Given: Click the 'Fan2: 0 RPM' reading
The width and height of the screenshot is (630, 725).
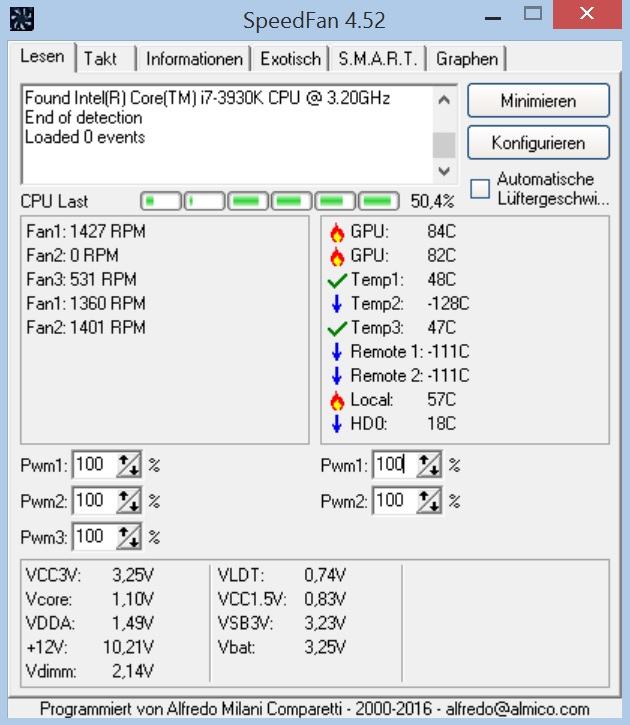Looking at the screenshot, I should 73,255.
